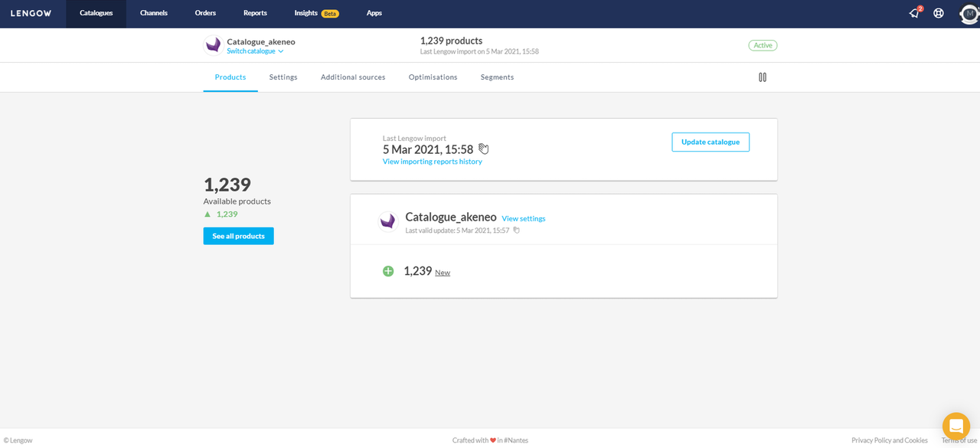Click the green plus icon beside 1,239 New

coord(388,271)
